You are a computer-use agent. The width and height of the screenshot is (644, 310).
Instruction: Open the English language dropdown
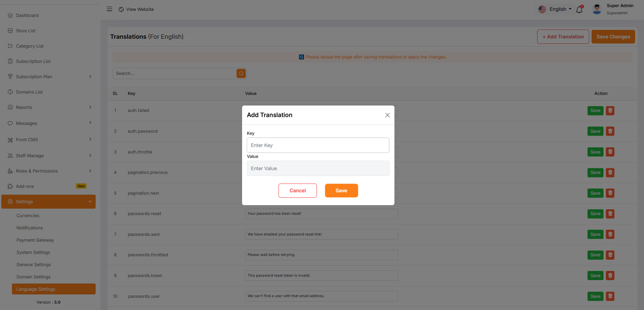pyautogui.click(x=555, y=9)
